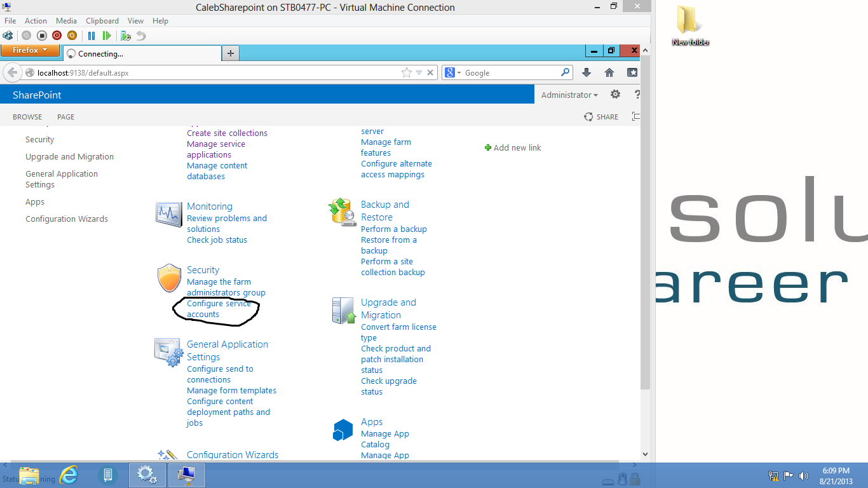Click Add new link
868x488 pixels.
coord(513,147)
